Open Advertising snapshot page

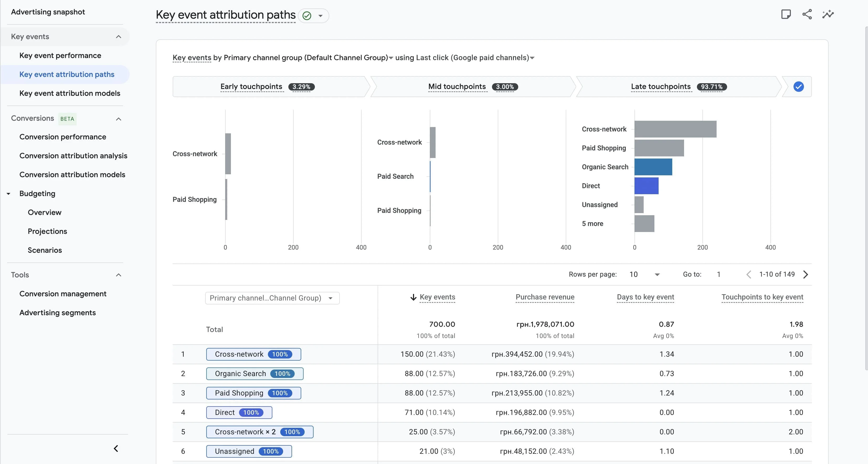[48, 12]
